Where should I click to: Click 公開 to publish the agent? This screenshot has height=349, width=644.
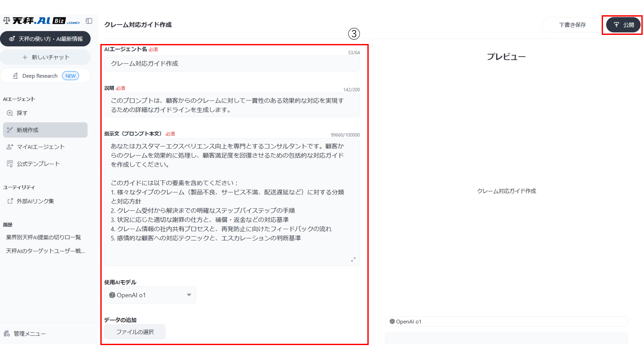click(x=623, y=25)
